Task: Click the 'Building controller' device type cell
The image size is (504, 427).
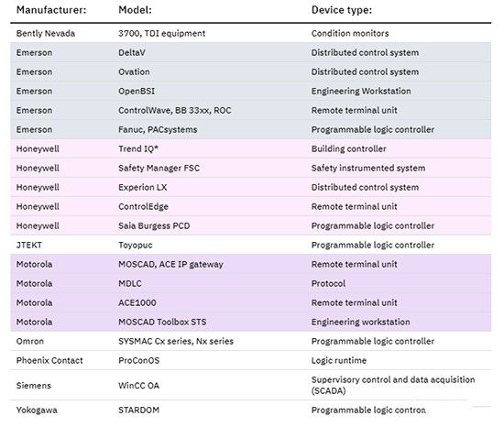Action: point(349,149)
